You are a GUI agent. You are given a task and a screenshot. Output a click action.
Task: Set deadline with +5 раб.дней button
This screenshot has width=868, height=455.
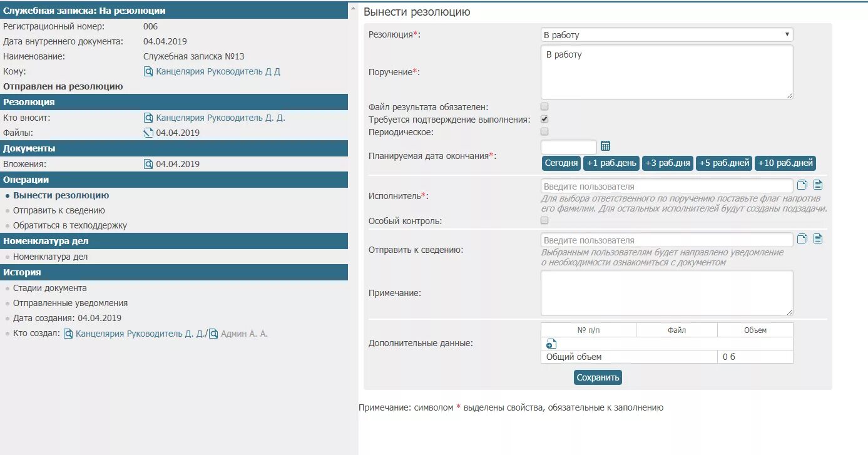click(x=724, y=163)
